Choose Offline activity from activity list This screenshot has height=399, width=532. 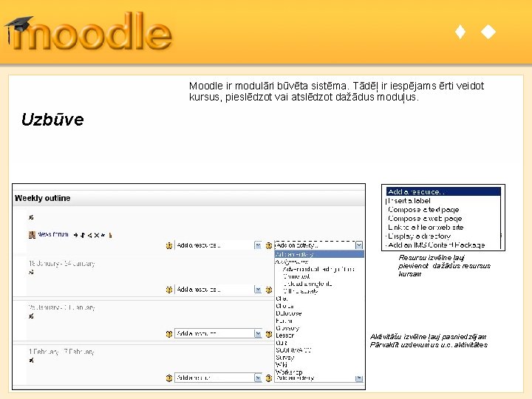[301, 291]
